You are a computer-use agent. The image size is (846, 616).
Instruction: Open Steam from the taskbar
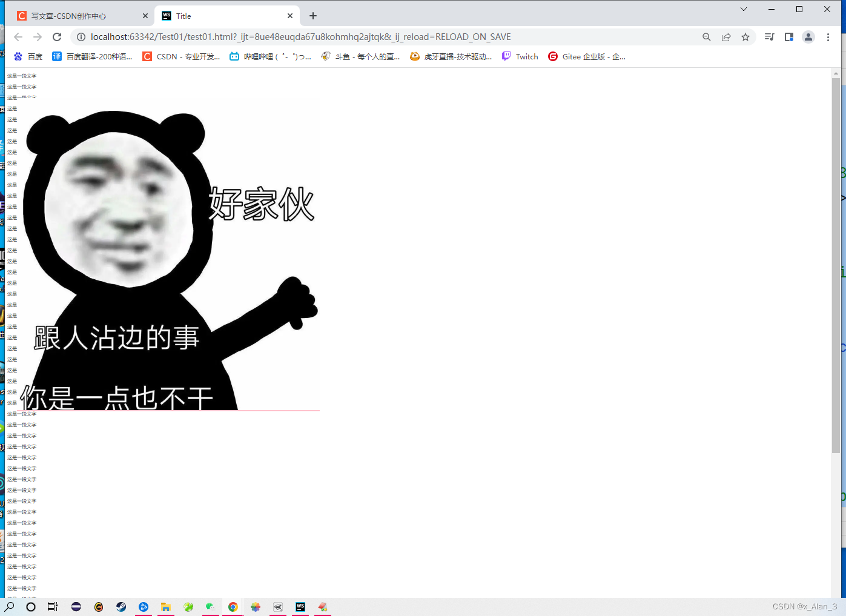pos(121,606)
